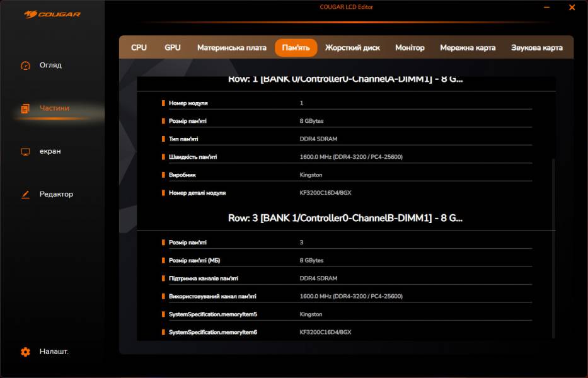Click the Налашт. settings gear icon
The height and width of the screenshot is (378, 588).
pyautogui.click(x=25, y=352)
